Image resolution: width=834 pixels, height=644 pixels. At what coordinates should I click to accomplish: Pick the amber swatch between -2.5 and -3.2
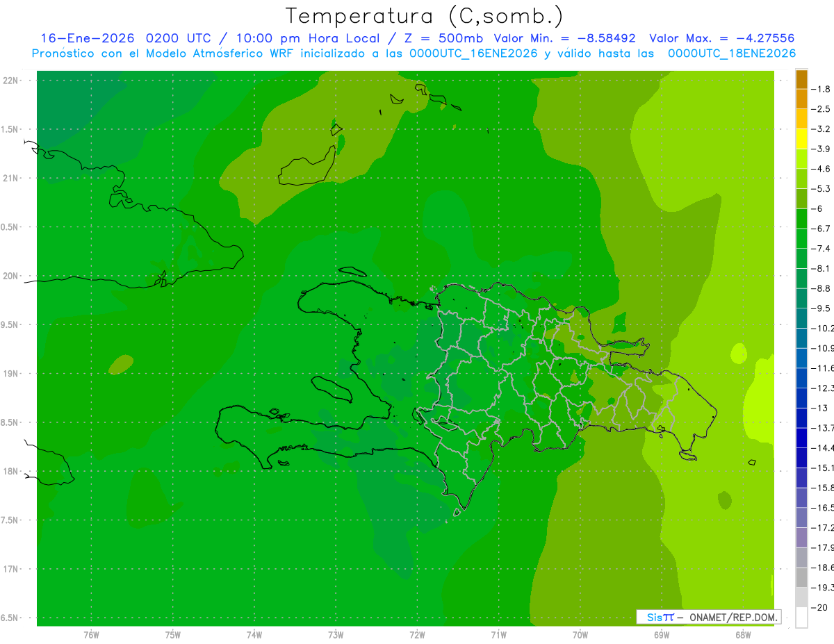tap(801, 119)
